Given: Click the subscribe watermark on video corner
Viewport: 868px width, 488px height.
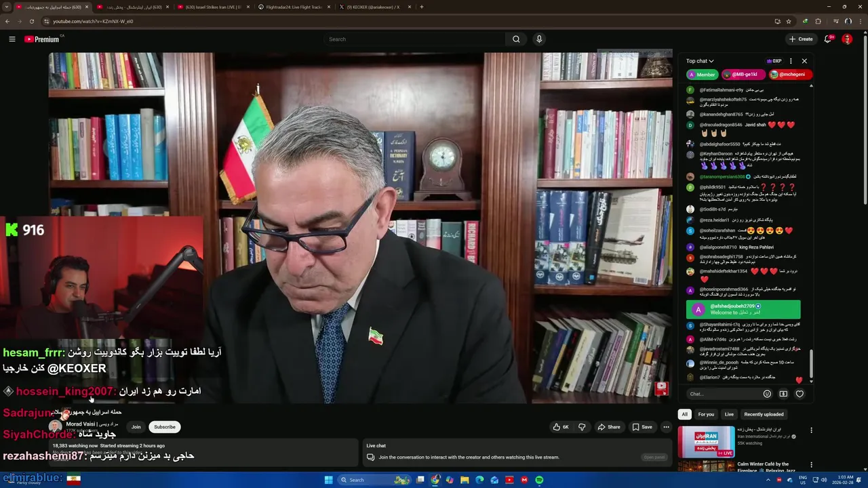Looking at the screenshot, I should click(x=661, y=388).
